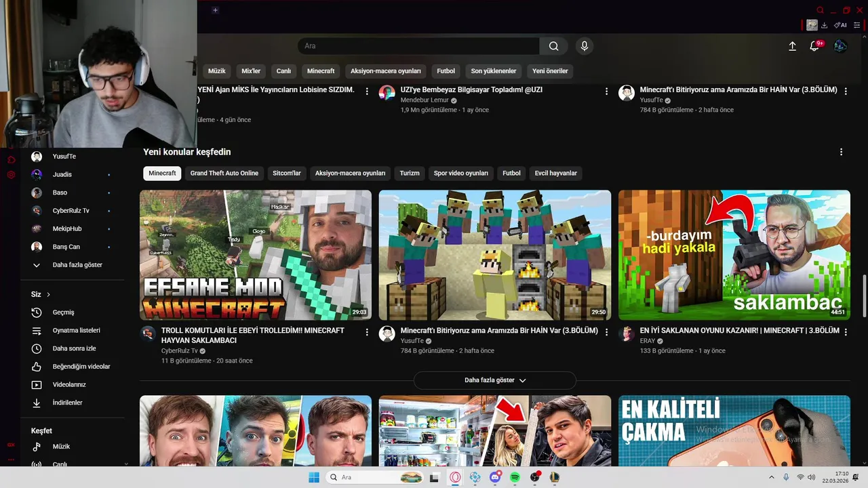The width and height of the screenshot is (868, 488).
Task: Open Daha sonra izle list
Action: [73, 348]
